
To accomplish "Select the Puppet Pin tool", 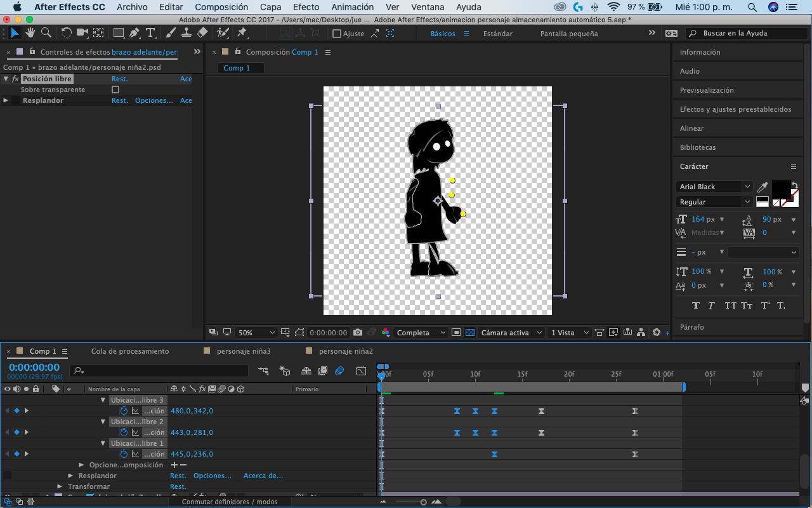I will [242, 33].
